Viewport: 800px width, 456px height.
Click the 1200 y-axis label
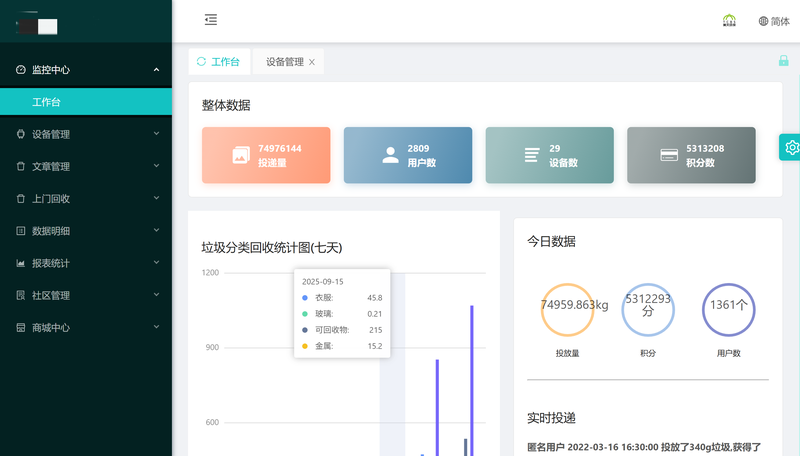(210, 273)
